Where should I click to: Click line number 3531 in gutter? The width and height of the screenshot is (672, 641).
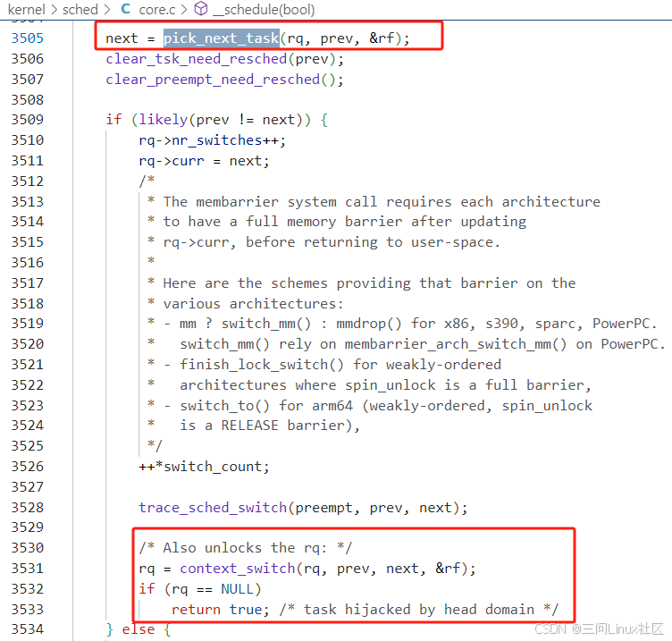coord(28,569)
